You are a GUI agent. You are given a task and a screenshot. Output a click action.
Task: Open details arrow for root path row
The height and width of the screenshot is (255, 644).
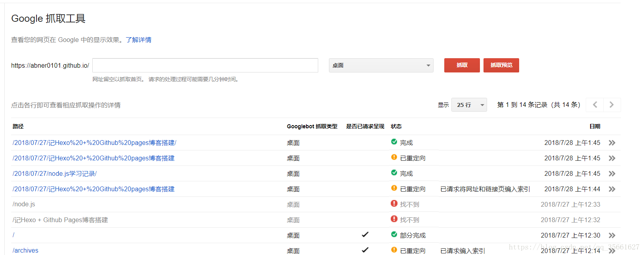[x=612, y=236]
